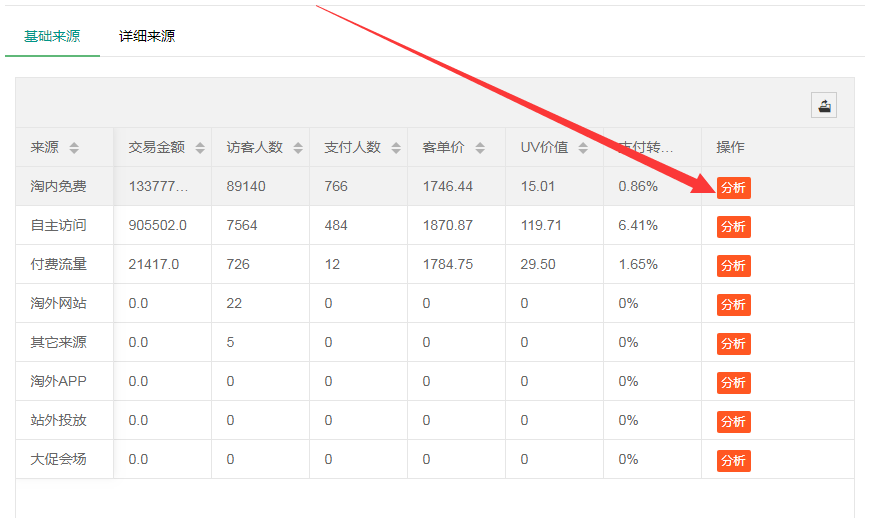Select the 站外投放 source cell
Screen dimensions: 877x518
64,420
